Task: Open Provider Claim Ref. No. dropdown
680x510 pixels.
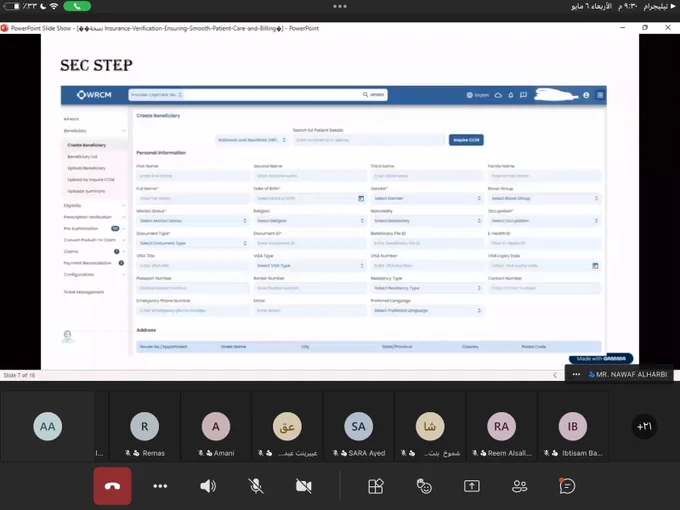Action: pyautogui.click(x=157, y=95)
